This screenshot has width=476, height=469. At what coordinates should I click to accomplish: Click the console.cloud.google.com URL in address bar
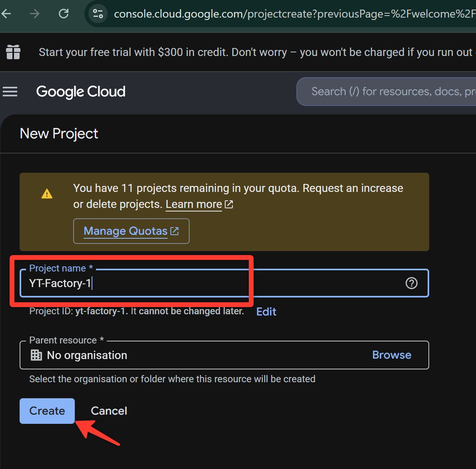294,14
